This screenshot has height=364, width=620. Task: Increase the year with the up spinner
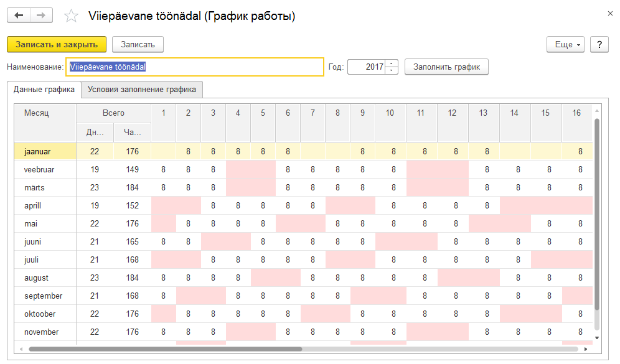click(392, 63)
